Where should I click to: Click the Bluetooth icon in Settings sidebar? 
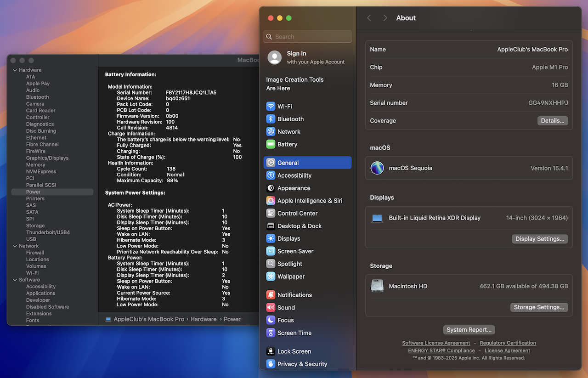[x=271, y=119]
